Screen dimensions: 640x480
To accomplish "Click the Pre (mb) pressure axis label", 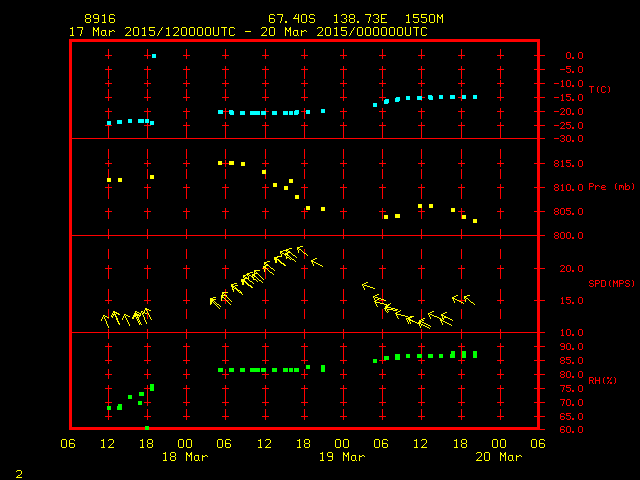I will pos(611,187).
